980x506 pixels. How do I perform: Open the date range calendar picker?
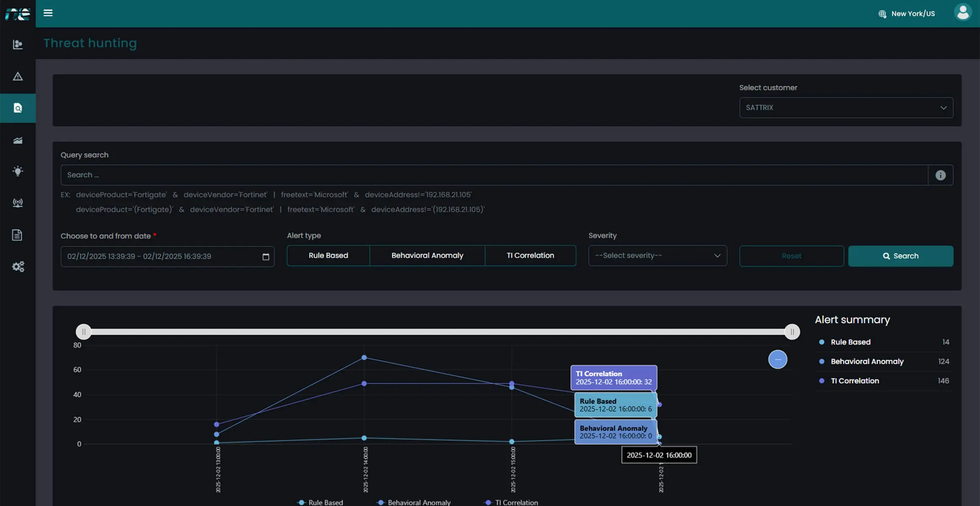pyautogui.click(x=266, y=256)
